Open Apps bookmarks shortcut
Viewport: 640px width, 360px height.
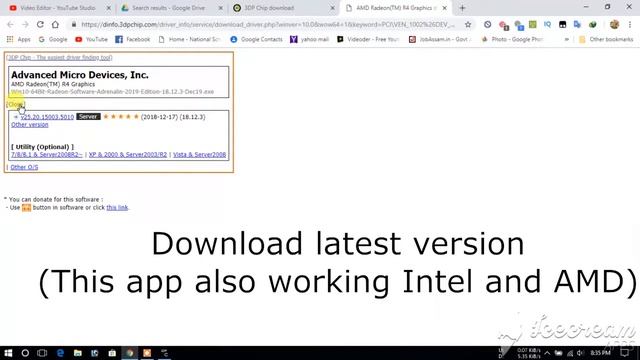click(x=18, y=39)
